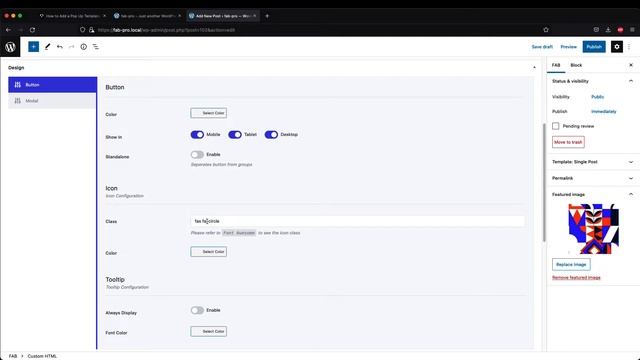Collapse the Status & visibility section
This screenshot has width=640, height=360.
point(631,81)
